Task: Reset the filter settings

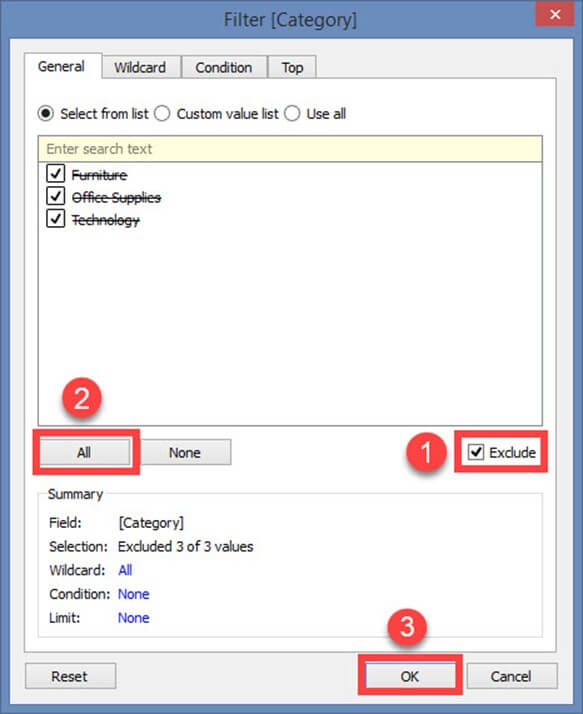Action: pyautogui.click(x=70, y=676)
